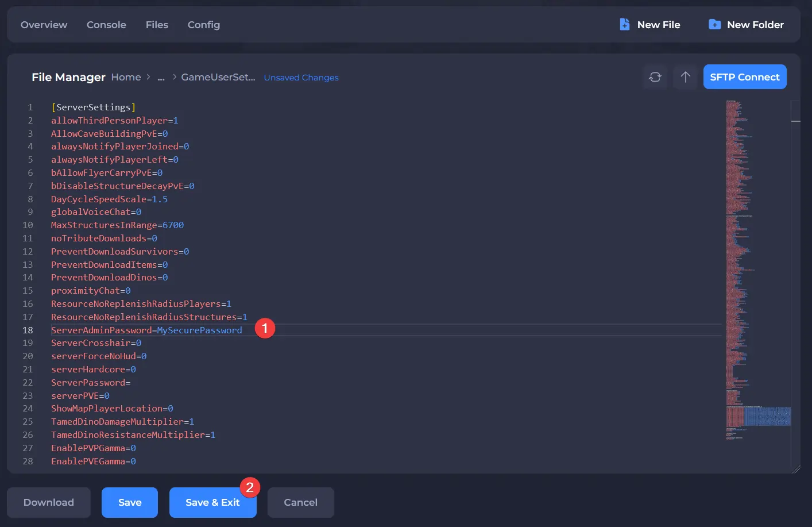Download the file with the Download button
The width and height of the screenshot is (812, 527).
(49, 502)
